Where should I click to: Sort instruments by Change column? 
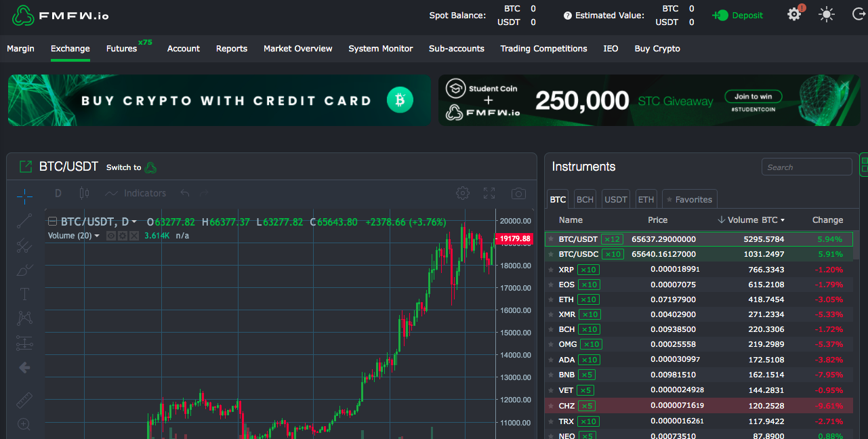[x=827, y=220]
